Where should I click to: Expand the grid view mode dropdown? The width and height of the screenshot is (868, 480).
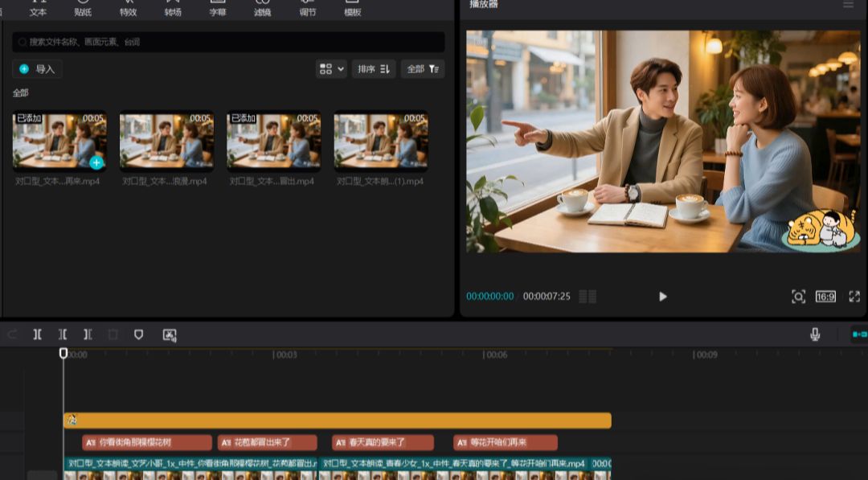point(331,69)
